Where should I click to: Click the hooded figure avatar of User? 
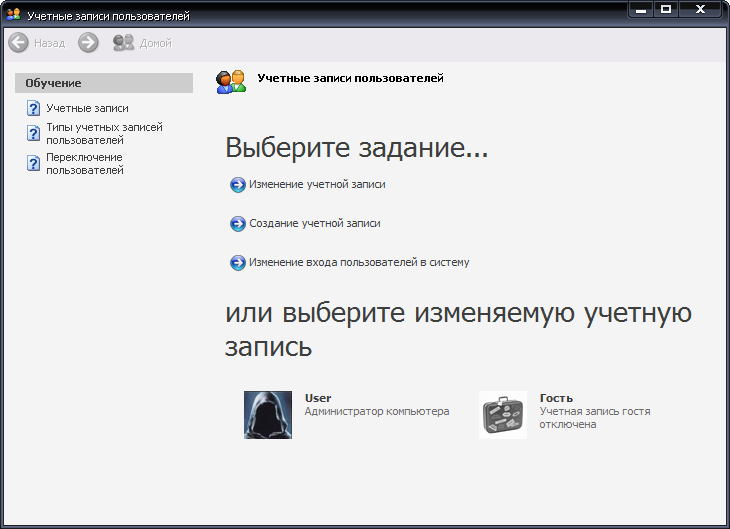(x=268, y=415)
